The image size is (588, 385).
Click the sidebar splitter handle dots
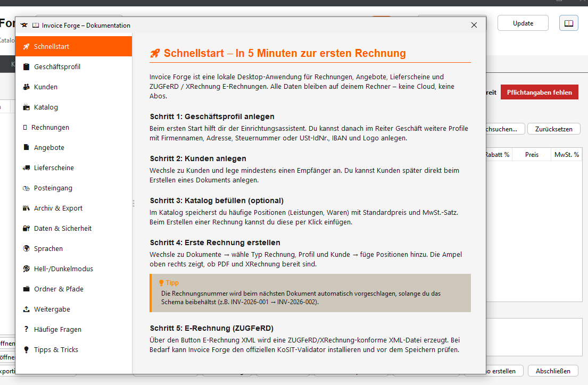134,204
